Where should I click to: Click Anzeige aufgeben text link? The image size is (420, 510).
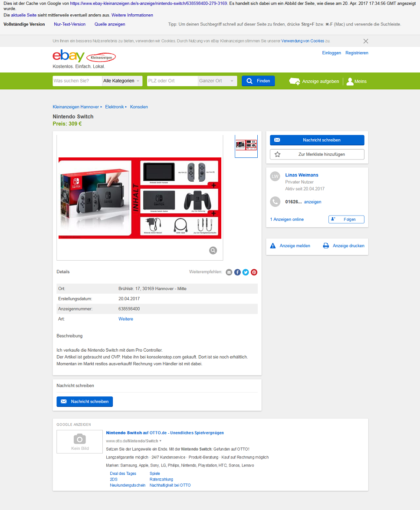[x=321, y=82]
